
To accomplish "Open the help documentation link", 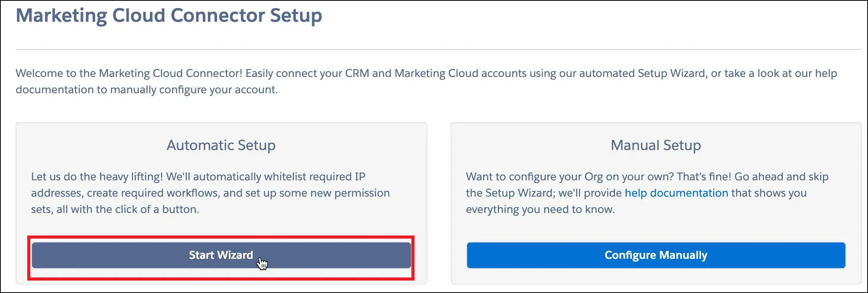I will point(676,193).
